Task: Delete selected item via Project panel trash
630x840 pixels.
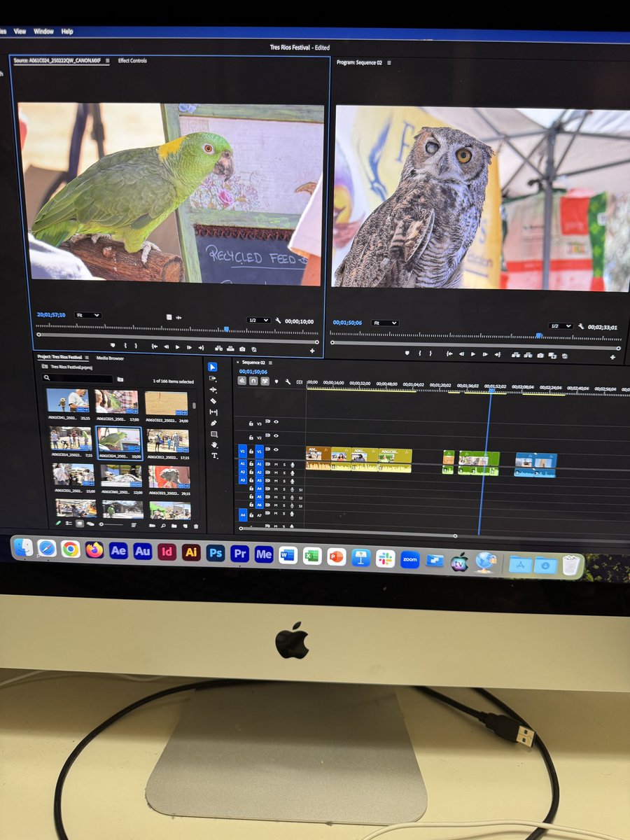Action: (x=196, y=526)
